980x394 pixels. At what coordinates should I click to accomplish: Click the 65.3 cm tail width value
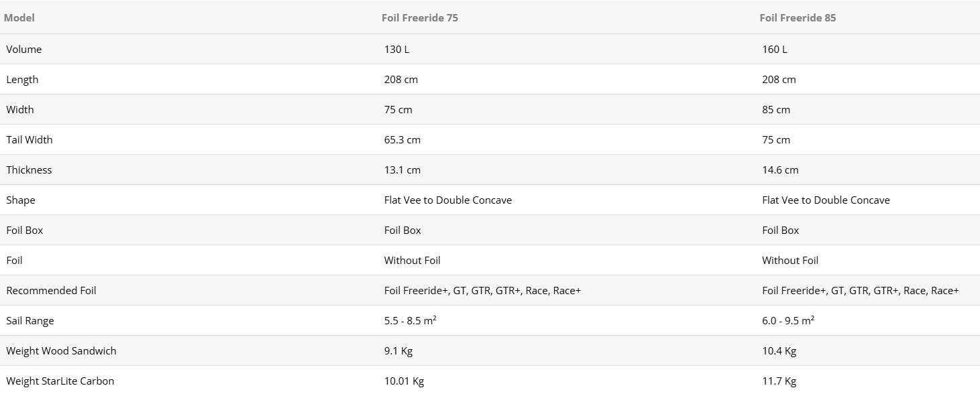click(402, 140)
